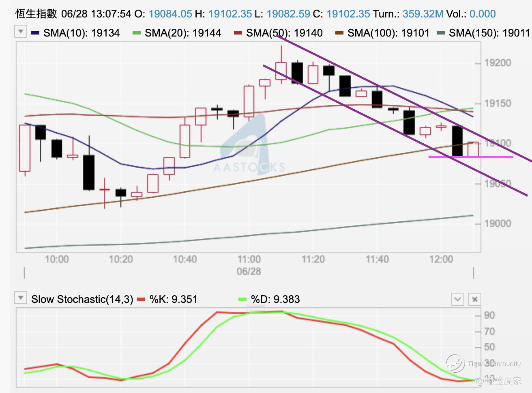Screen dimensions: 532x393
Task: Click the 90 level on stochastic axis
Action: (489, 315)
